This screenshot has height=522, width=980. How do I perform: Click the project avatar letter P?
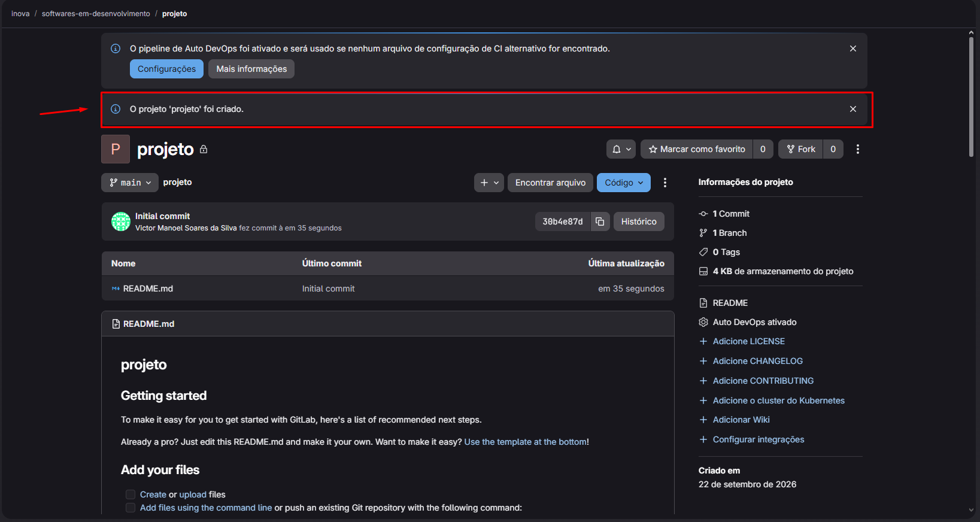click(x=116, y=149)
